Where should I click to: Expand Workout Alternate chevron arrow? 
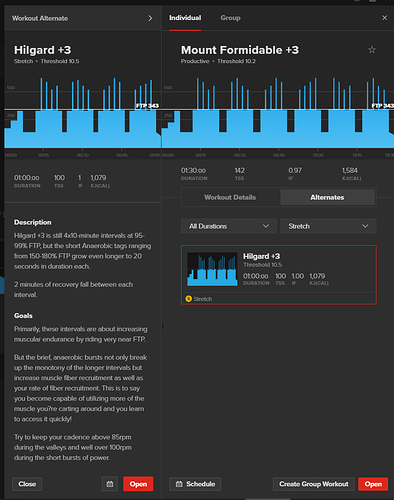coord(150,18)
